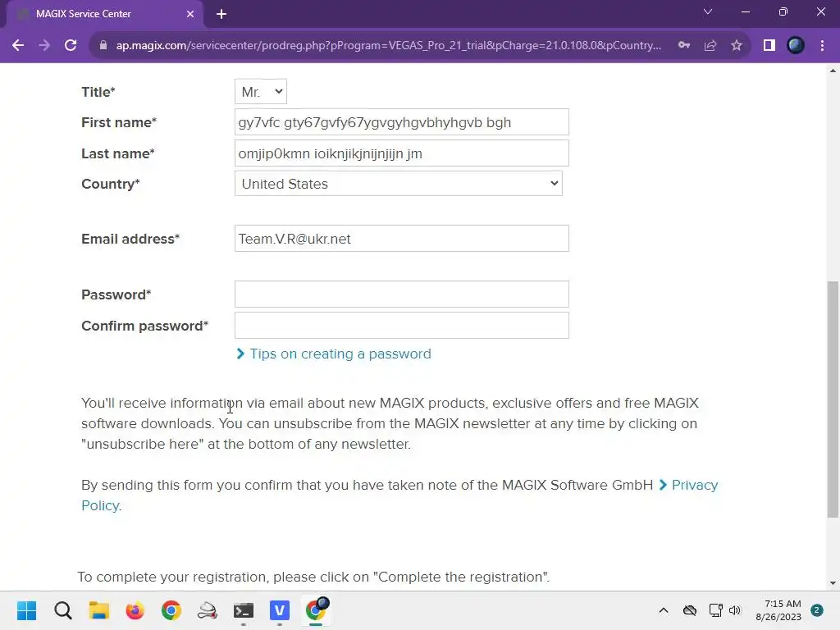This screenshot has width=840, height=630.
Task: Open File Explorer from the taskbar
Action: [x=99, y=610]
